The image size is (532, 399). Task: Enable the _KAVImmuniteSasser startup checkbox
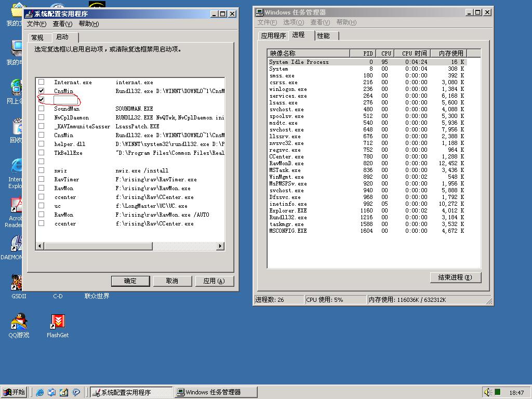coord(42,126)
